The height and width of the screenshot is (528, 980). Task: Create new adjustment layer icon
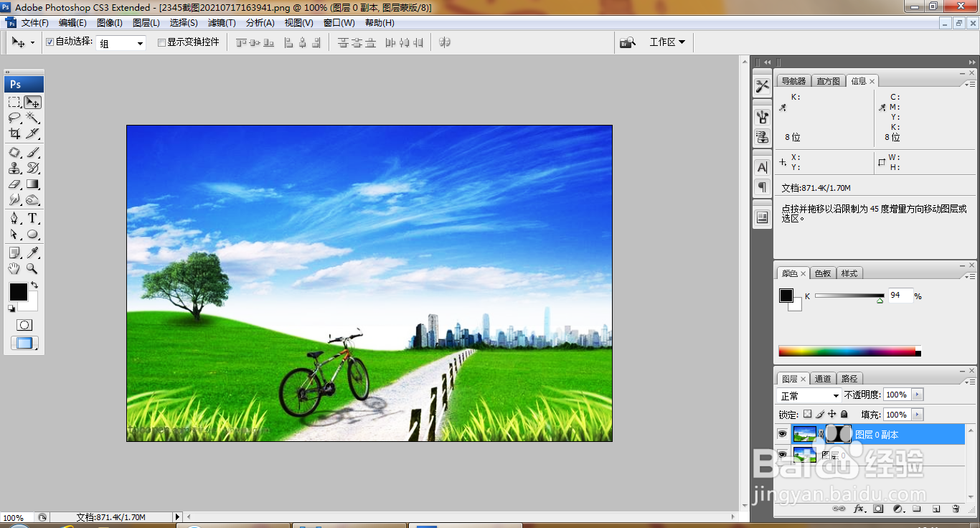point(897,509)
